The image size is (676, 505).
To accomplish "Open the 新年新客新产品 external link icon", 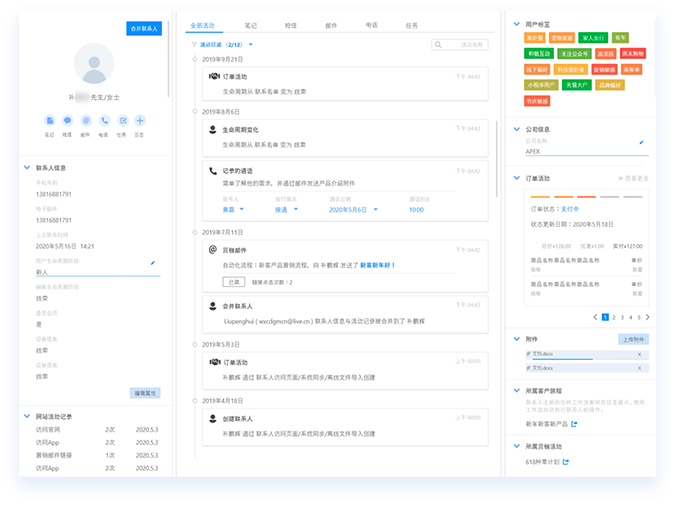I will 574,424.
